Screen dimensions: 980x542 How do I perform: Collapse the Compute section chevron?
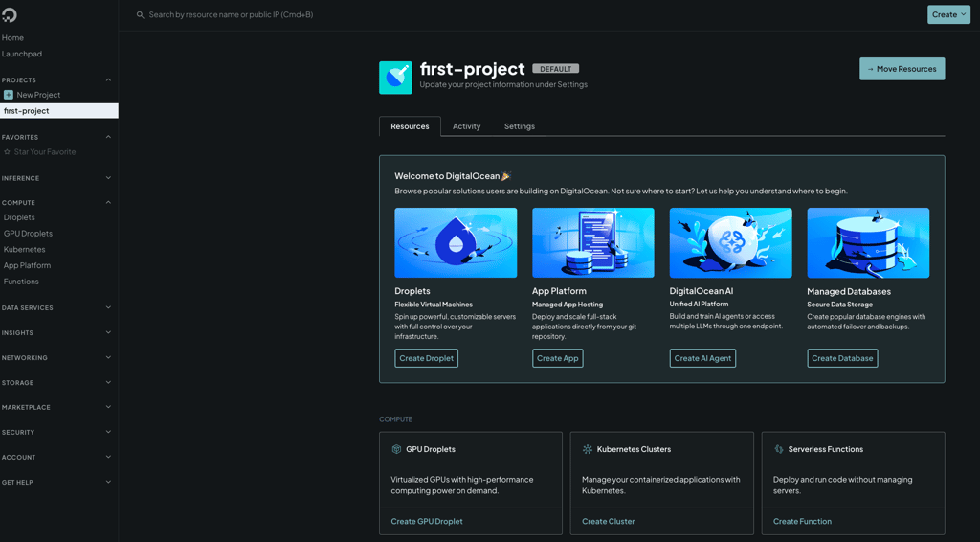108,203
